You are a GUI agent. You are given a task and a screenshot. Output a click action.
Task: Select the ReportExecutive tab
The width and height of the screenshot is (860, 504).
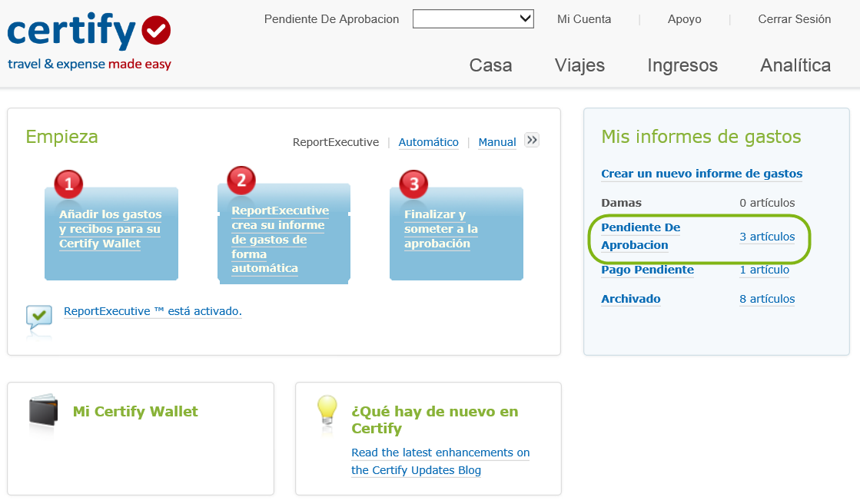tap(336, 142)
